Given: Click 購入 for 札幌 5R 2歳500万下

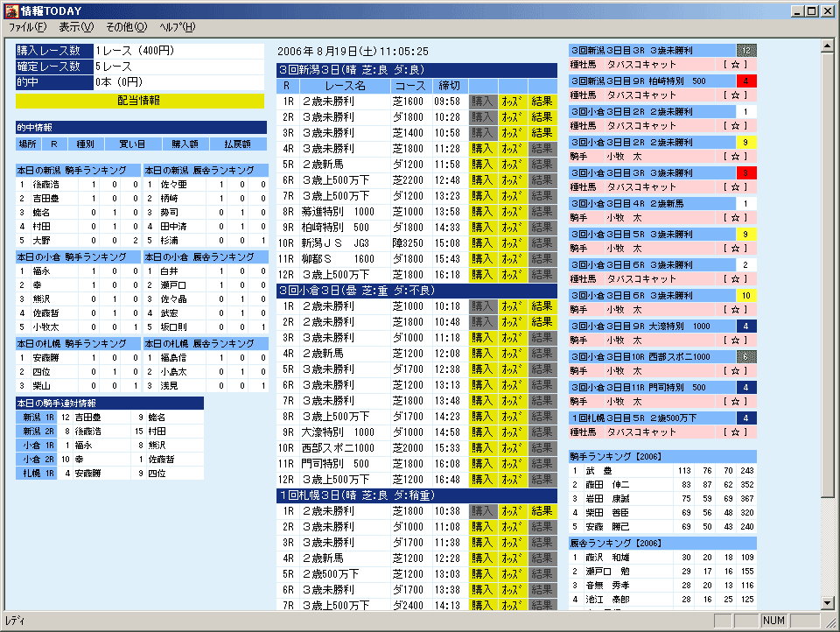Looking at the screenshot, I should pos(482,574).
